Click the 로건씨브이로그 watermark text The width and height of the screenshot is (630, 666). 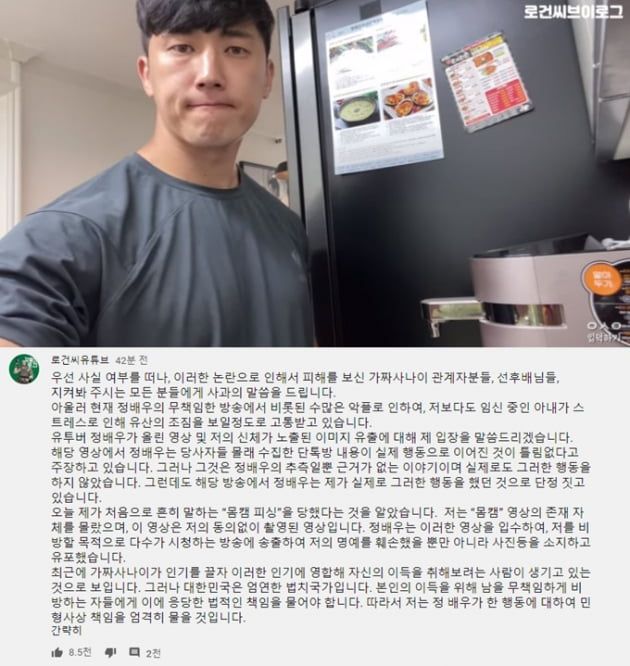pos(573,11)
